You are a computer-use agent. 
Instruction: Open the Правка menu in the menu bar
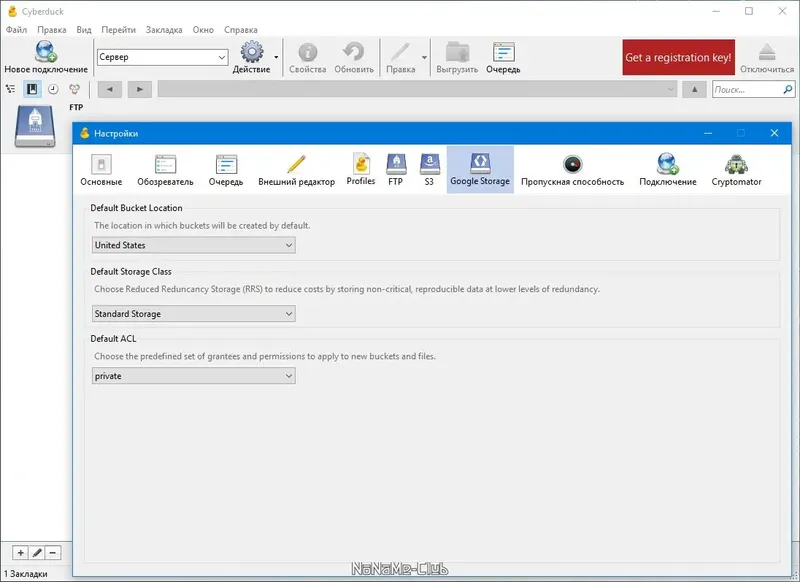(52, 30)
